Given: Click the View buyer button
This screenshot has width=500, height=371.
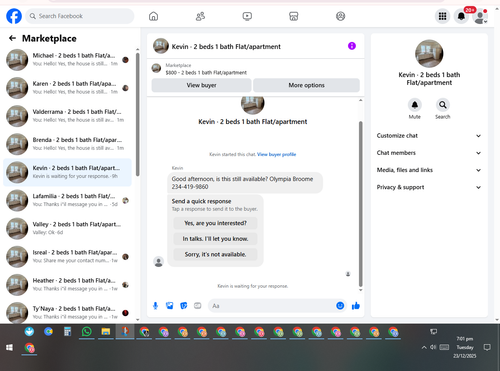Looking at the screenshot, I should (x=201, y=85).
